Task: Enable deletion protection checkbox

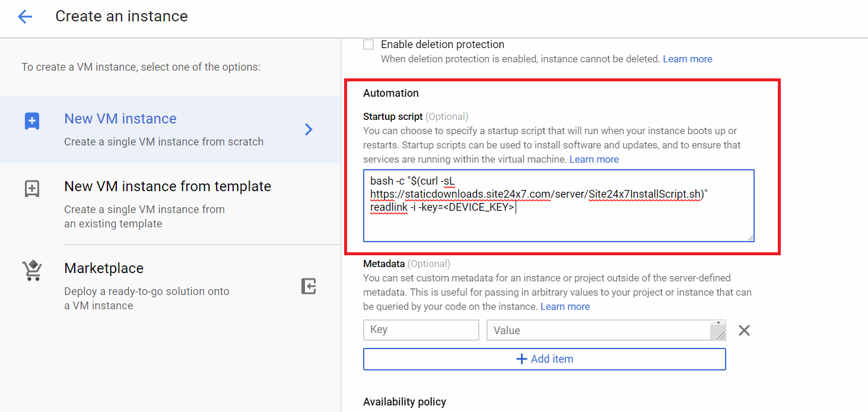Action: pos(368,45)
